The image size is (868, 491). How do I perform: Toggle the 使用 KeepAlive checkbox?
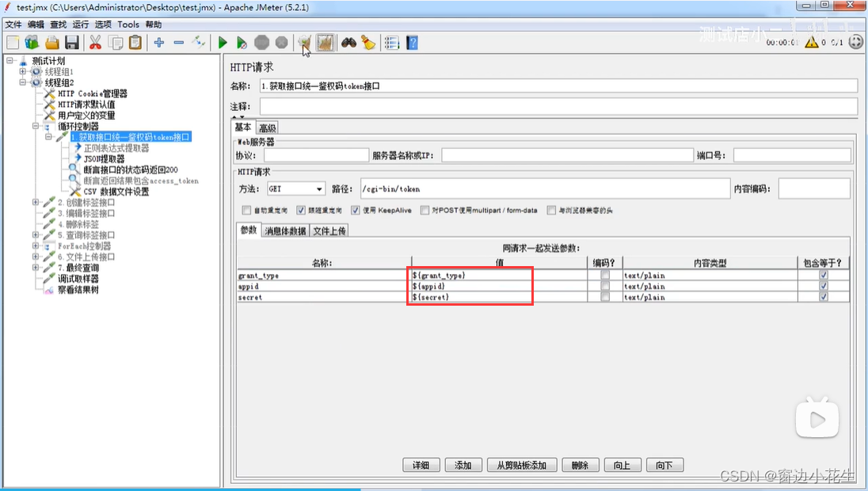355,211
